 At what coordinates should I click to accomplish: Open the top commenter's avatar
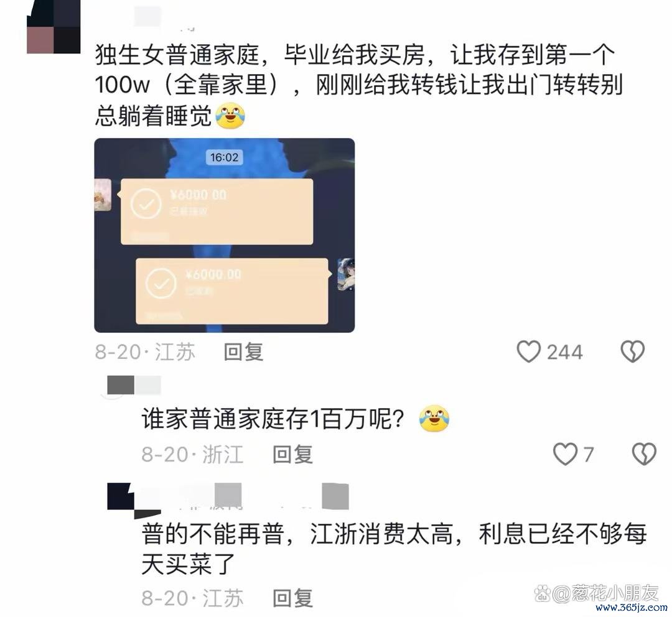point(54,27)
